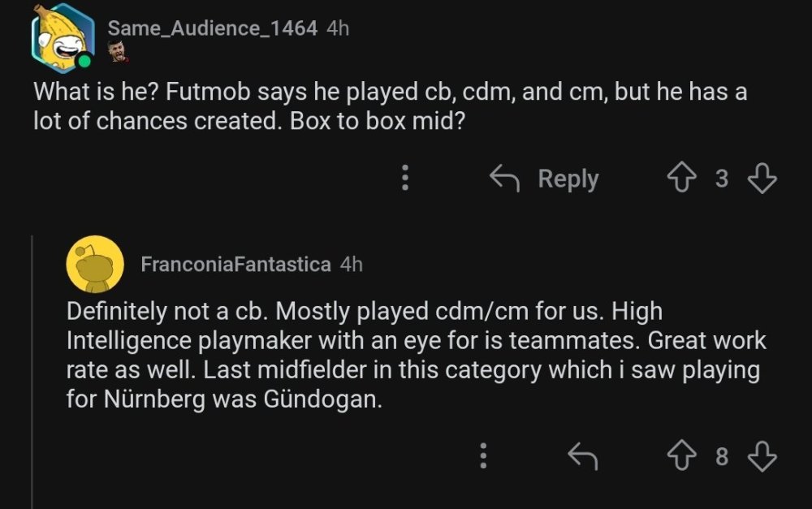Click the 4h timestamp beside FranconiaFantastica

[351, 265]
